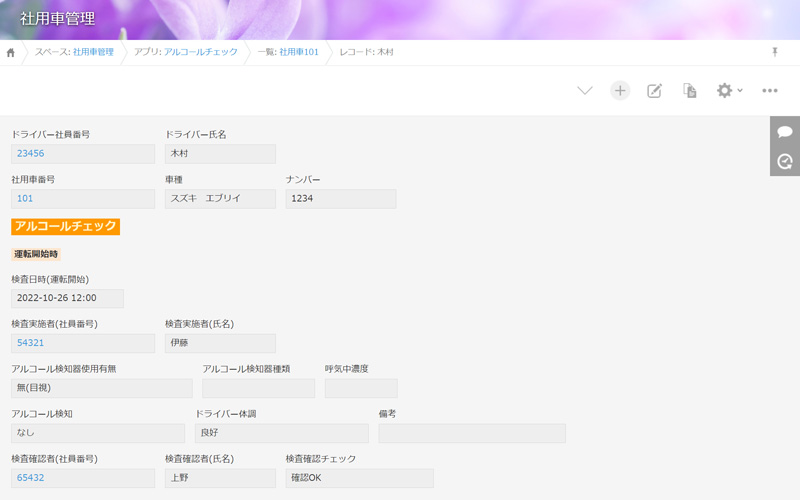Click the empty 備考 remarks field
Screen dimensions: 800x500
click(x=472, y=433)
